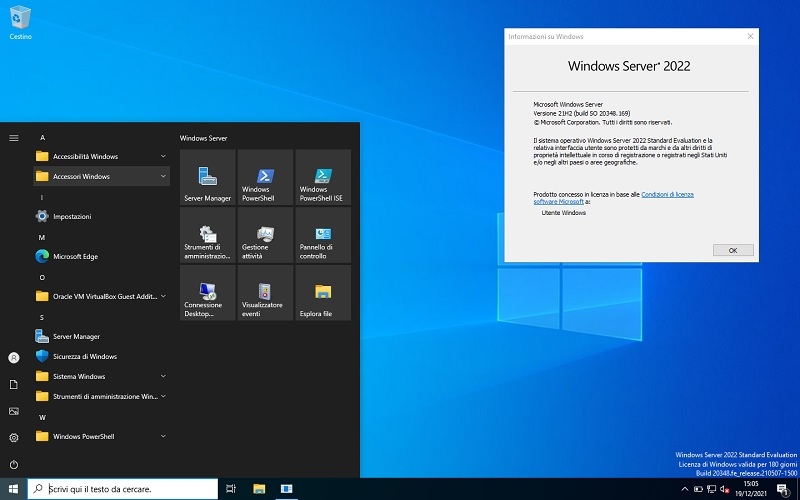Open the Pannello di controllo tile
The image size is (800, 500).
tap(323, 235)
